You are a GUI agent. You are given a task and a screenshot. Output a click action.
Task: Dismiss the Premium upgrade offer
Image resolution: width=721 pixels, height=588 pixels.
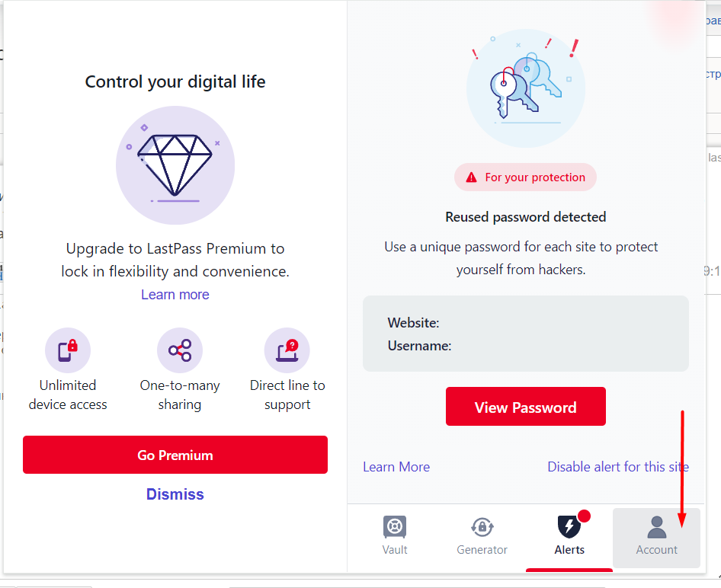pos(175,494)
